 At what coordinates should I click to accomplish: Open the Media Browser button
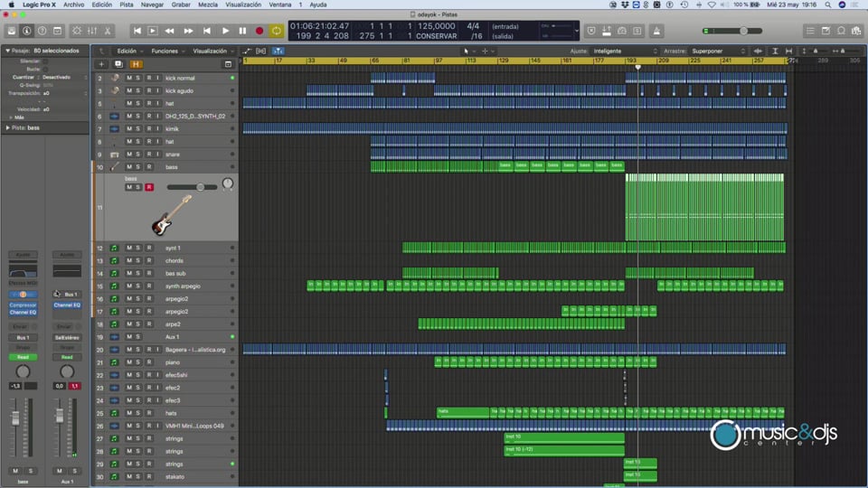(x=856, y=31)
